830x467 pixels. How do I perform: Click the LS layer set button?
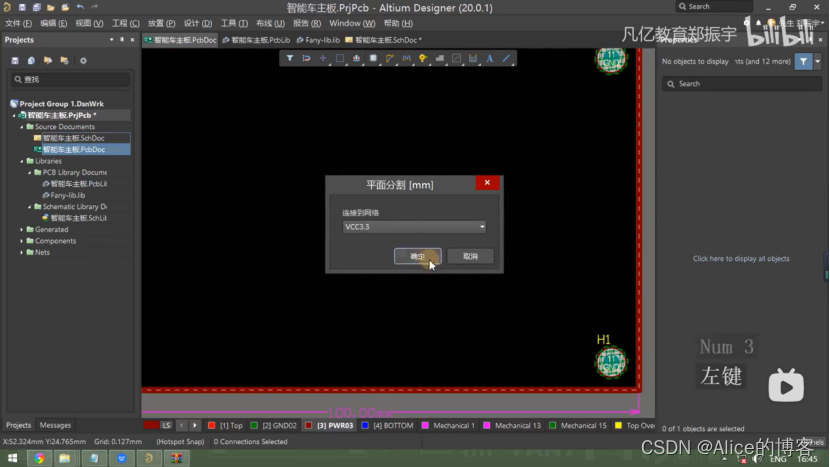click(166, 425)
